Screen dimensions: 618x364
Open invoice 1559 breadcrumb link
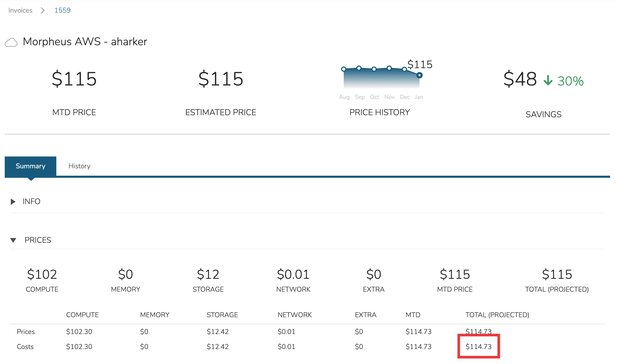(x=63, y=10)
